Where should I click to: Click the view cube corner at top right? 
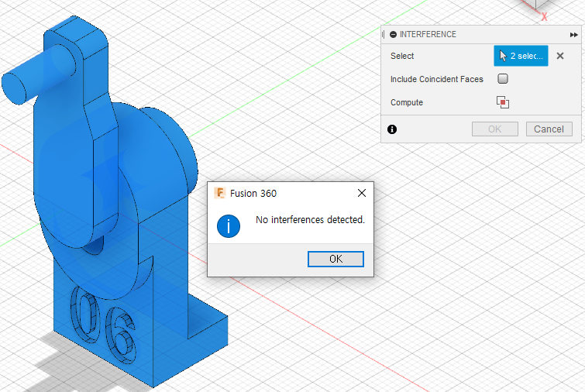pyautogui.click(x=537, y=5)
